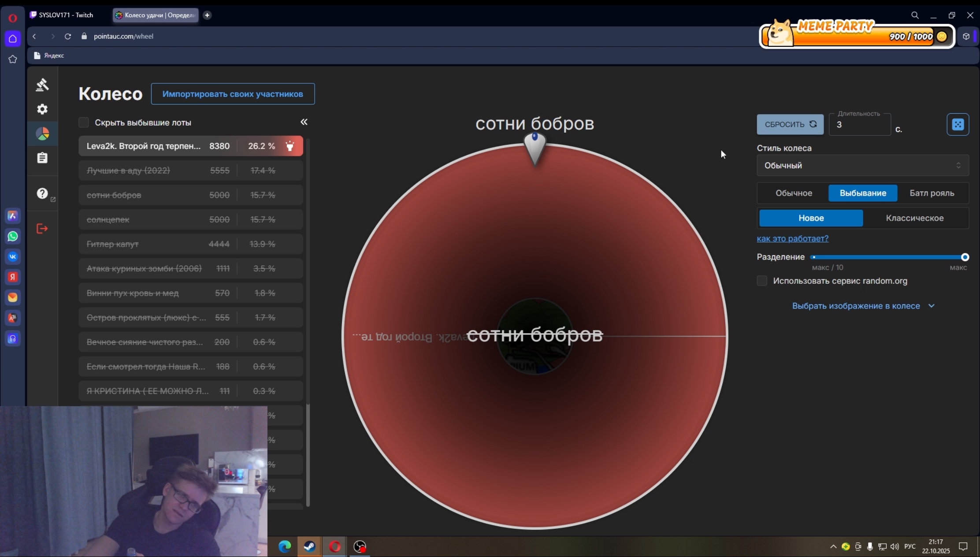Click the crown icon on Leva2k lot
Viewport: 980px width, 557px height.
290,146
